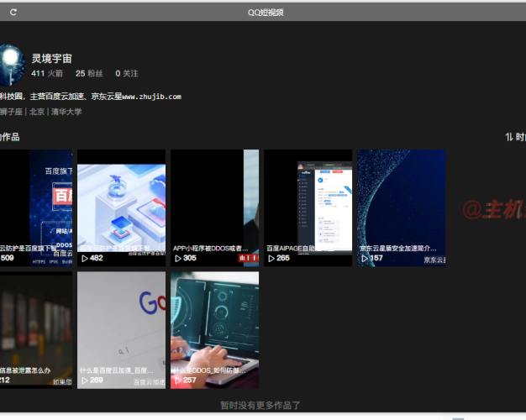Open the video with 482 plays
Screen dimensions: 526x420
click(122, 208)
